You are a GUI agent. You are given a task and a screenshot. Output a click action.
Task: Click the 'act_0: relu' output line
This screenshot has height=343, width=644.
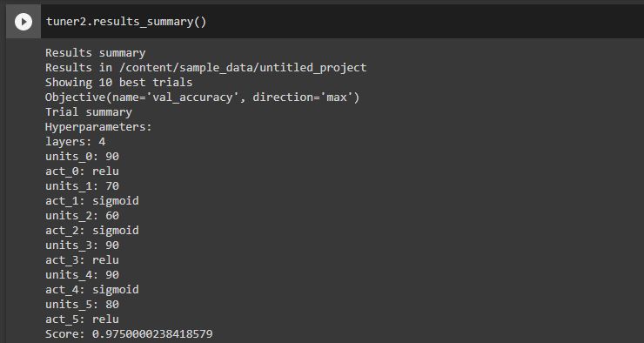[82, 171]
